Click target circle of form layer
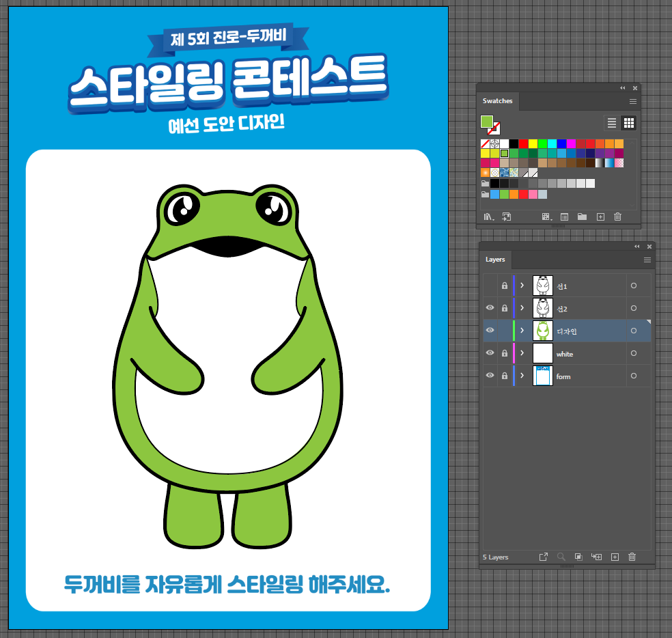 tap(634, 376)
